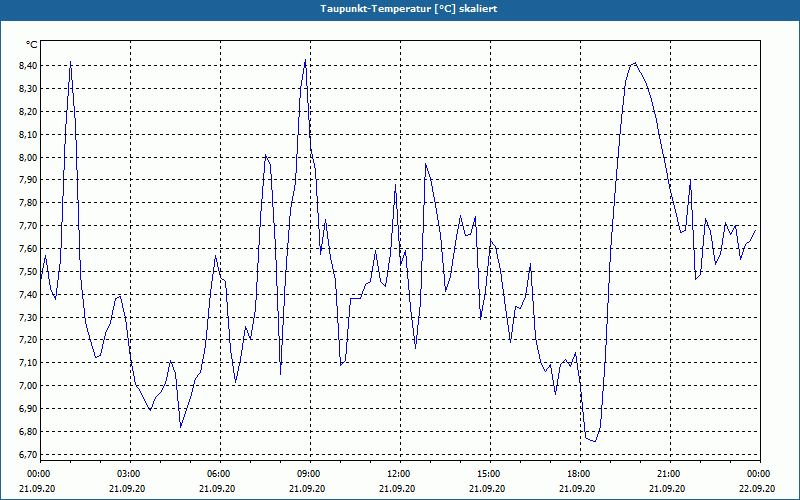
Task: Select the 21.09.20 date under 12:00
Action: (397, 488)
